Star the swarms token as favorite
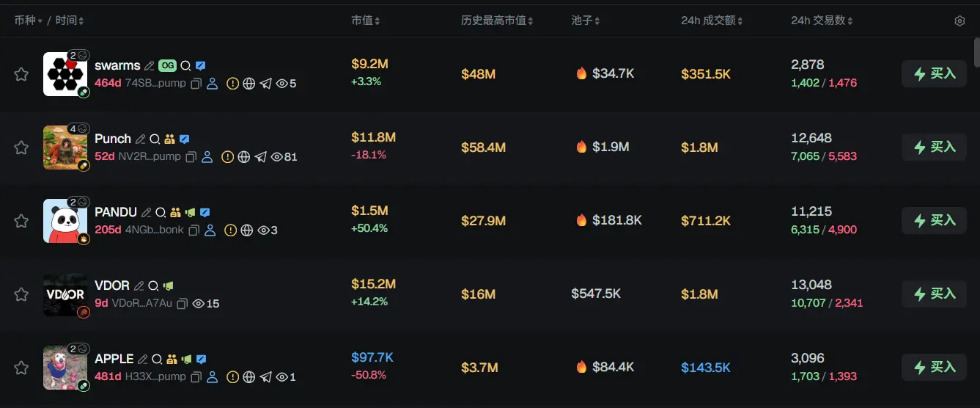This screenshot has height=408, width=980. coord(21,74)
